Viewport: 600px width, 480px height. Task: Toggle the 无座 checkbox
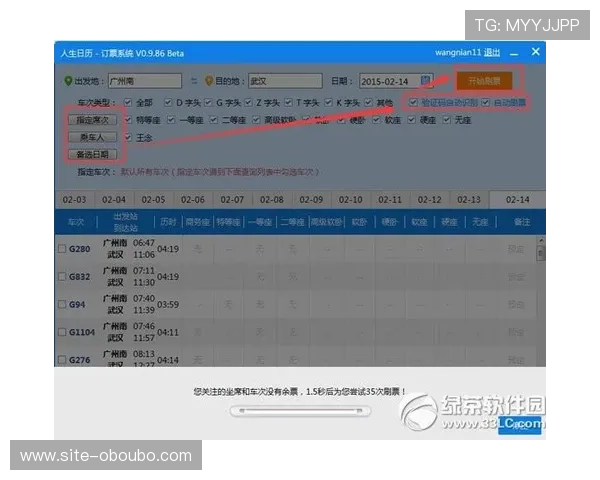[446, 120]
